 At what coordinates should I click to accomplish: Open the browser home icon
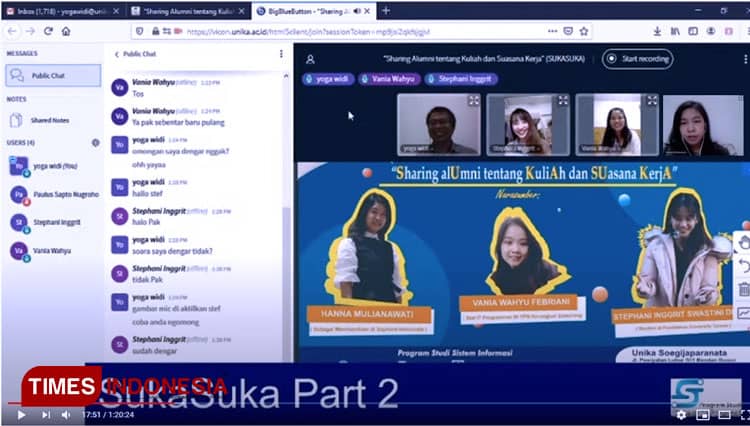(x=66, y=32)
